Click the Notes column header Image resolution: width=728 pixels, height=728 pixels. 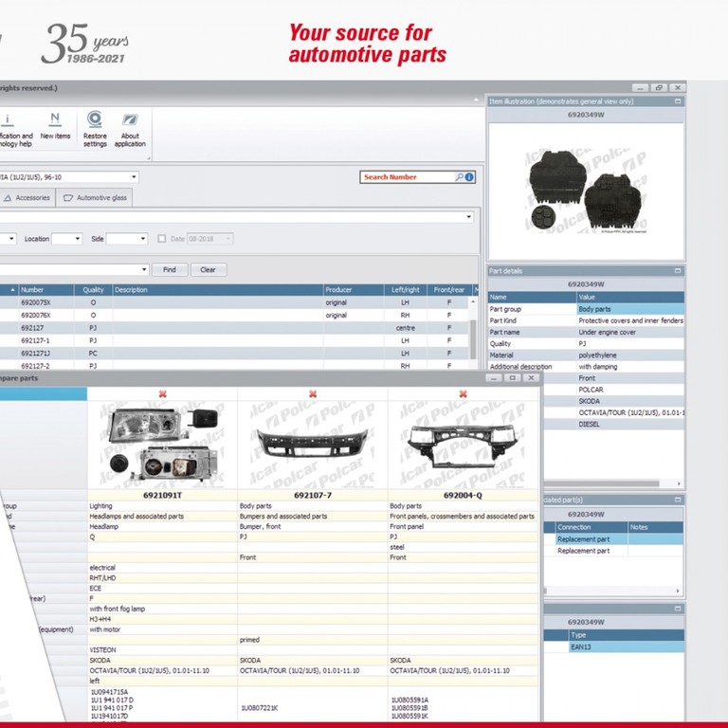[x=656, y=527]
